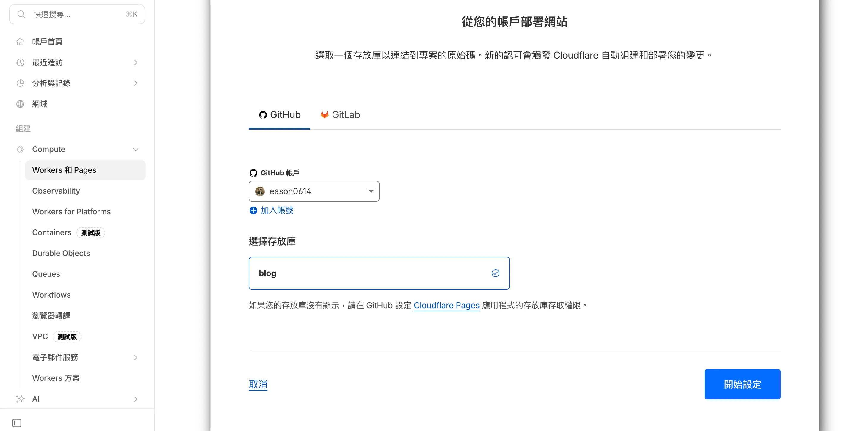Expand the 電子郵件服務 submenu
This screenshot has width=868, height=431.
(x=135, y=358)
